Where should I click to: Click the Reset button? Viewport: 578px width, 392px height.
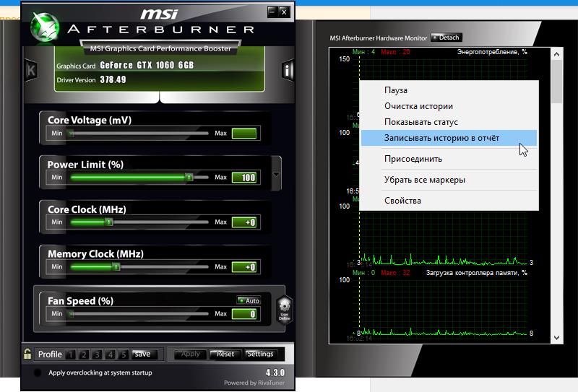225,354
